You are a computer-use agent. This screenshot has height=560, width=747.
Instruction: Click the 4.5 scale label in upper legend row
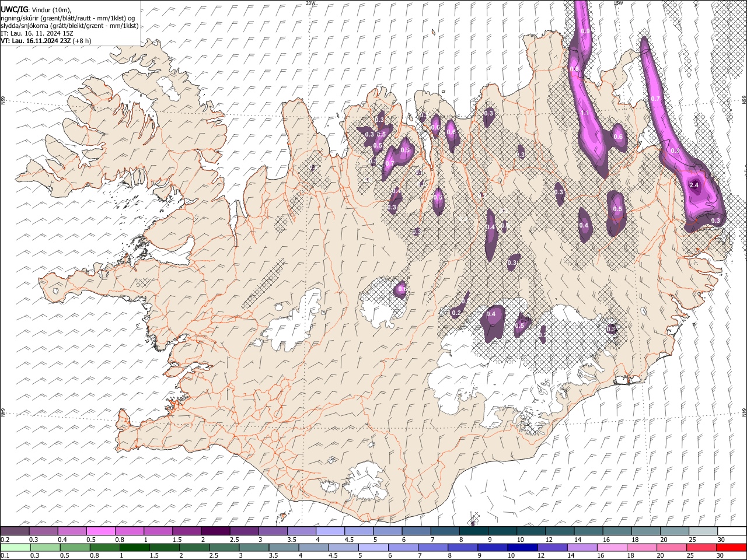pyautogui.click(x=349, y=540)
